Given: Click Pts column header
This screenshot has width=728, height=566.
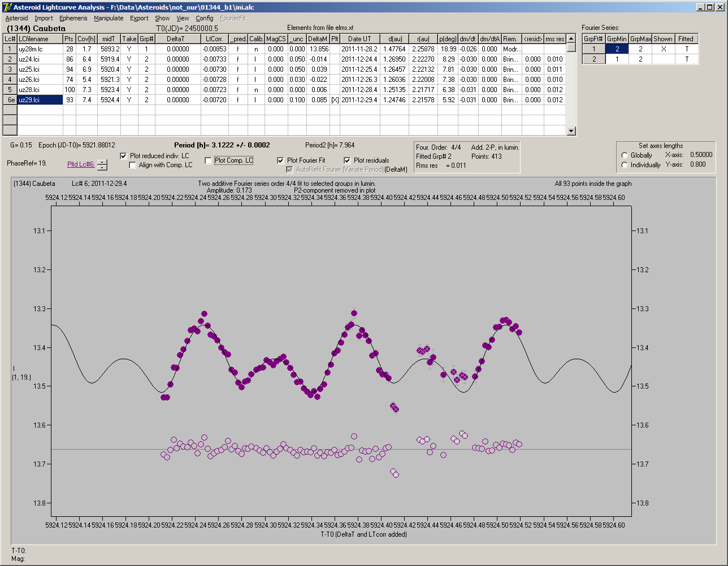Looking at the screenshot, I should click(x=69, y=39).
